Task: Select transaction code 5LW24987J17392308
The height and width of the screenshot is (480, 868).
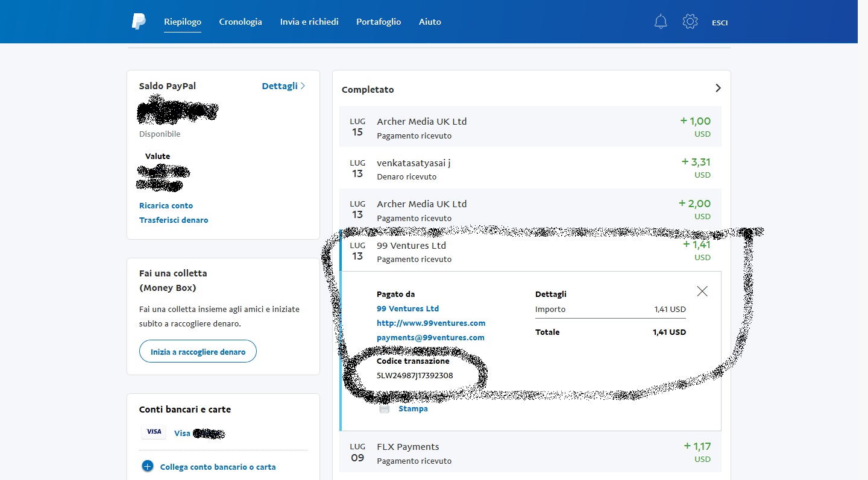Action: click(415, 376)
